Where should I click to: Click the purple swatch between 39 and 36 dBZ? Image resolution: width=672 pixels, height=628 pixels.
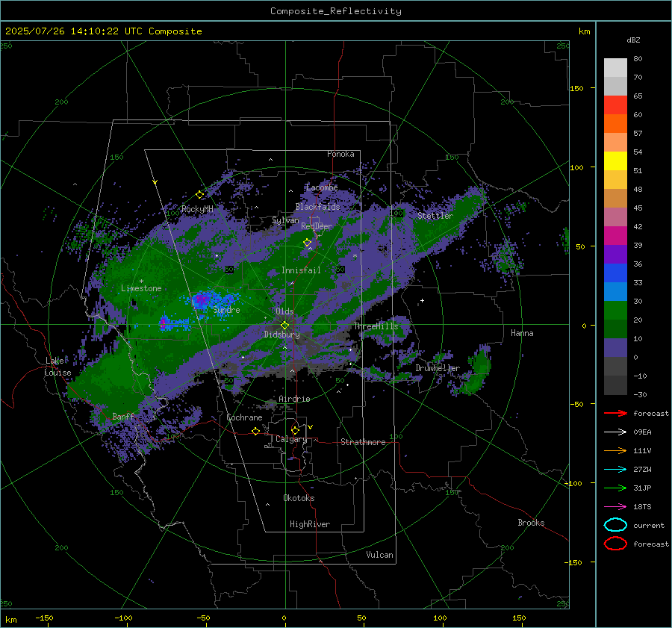coord(615,254)
